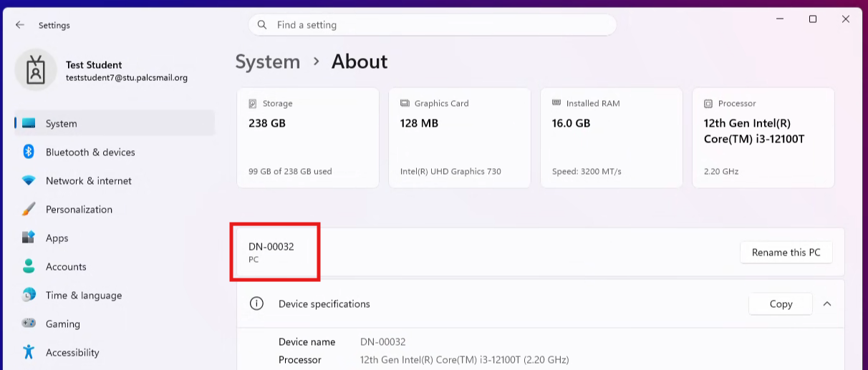This screenshot has width=868, height=370.
Task: Click the i3-12100T processor name in card
Action: [x=754, y=131]
